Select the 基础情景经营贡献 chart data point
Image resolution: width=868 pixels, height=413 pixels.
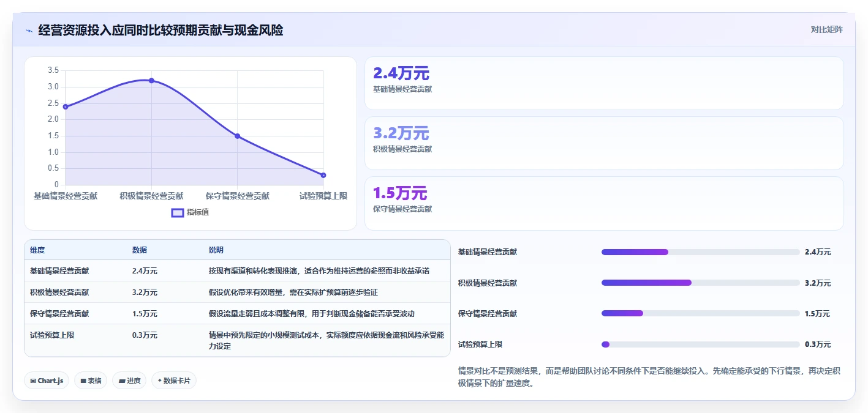66,106
